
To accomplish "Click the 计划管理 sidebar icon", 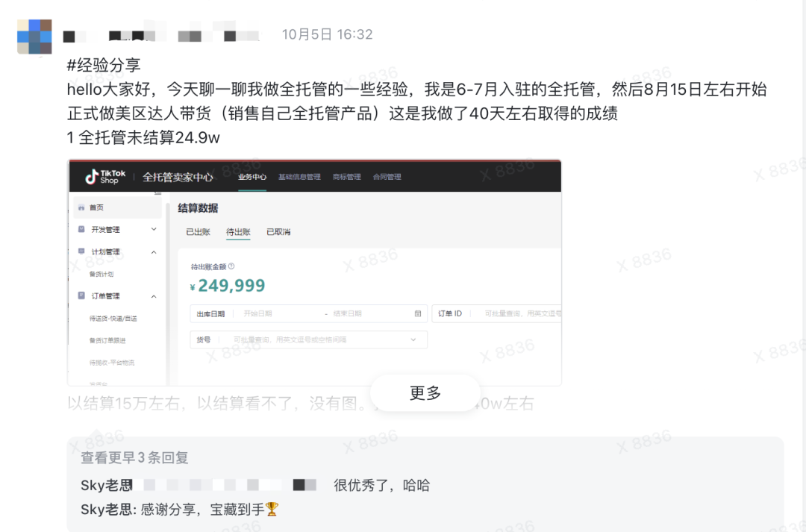I will 80,251.
